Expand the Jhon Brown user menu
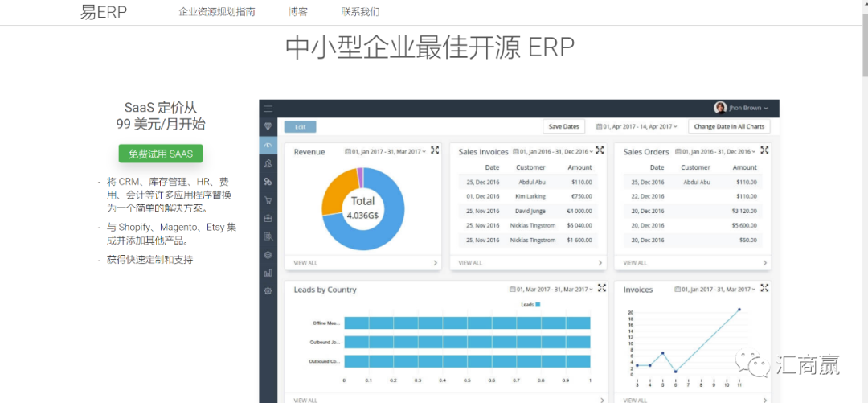Screen dimensions: 868x403 point(742,108)
